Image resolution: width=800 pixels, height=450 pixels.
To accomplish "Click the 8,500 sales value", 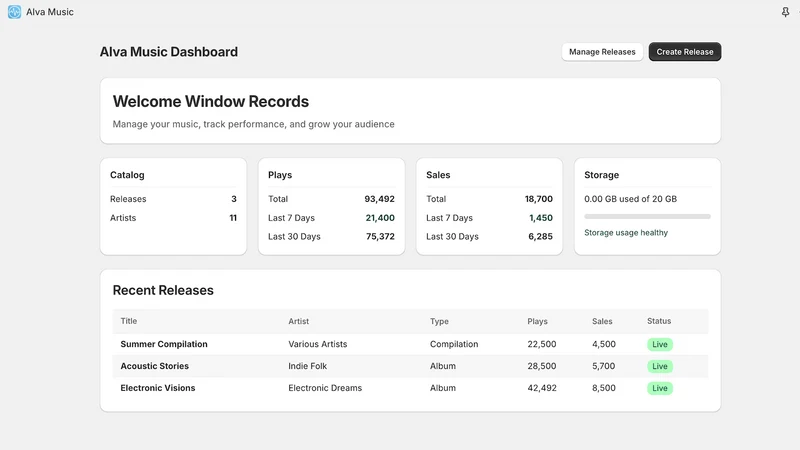I will pyautogui.click(x=604, y=388).
